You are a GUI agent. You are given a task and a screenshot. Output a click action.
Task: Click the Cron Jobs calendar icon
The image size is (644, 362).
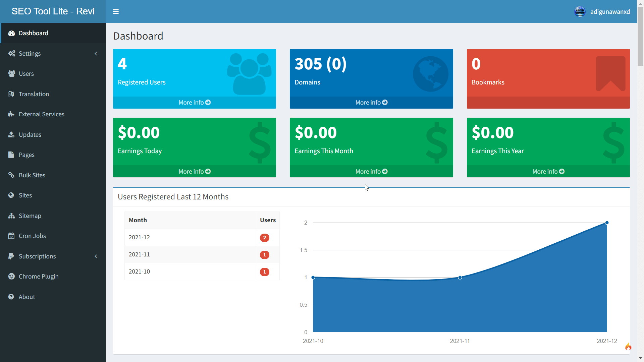click(x=11, y=236)
